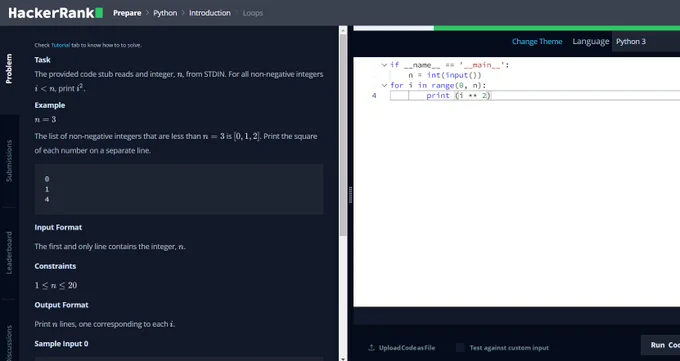Click into the print (i ** 2) code line
This screenshot has width=680, height=361.
click(x=535, y=95)
